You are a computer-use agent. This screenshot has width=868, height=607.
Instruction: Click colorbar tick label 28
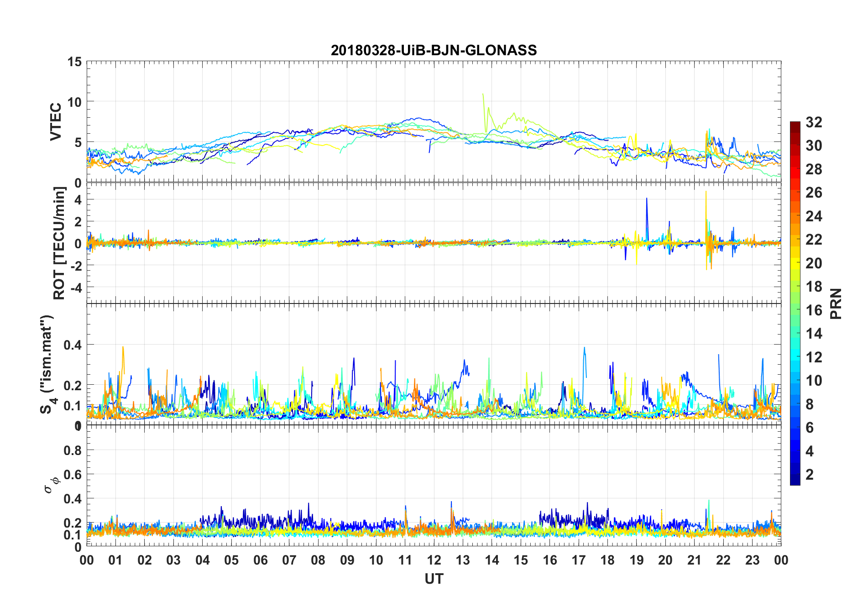tap(814, 169)
